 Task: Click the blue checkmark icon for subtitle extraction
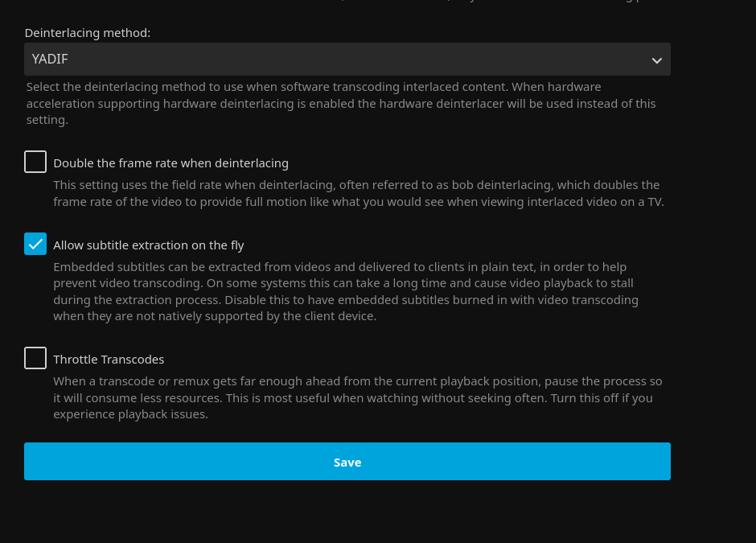pyautogui.click(x=35, y=244)
